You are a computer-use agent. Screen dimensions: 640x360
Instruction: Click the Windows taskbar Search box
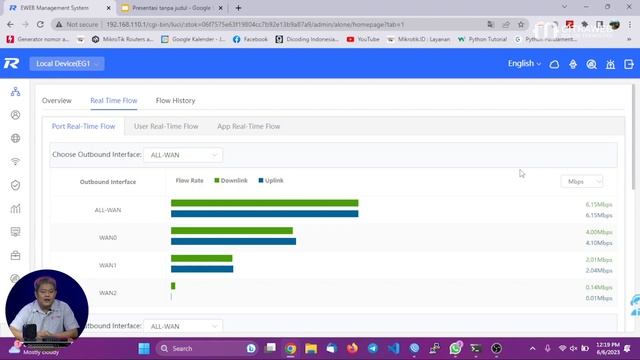tap(207, 348)
